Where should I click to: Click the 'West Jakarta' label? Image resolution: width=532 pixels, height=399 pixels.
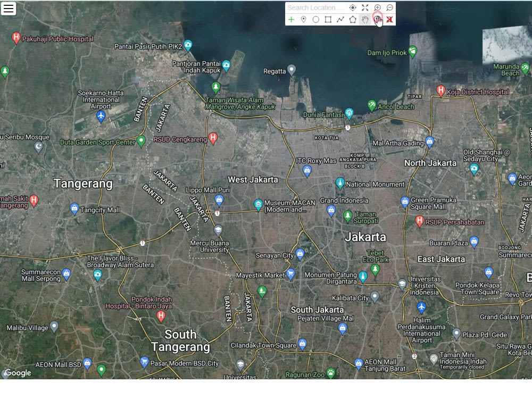point(253,179)
